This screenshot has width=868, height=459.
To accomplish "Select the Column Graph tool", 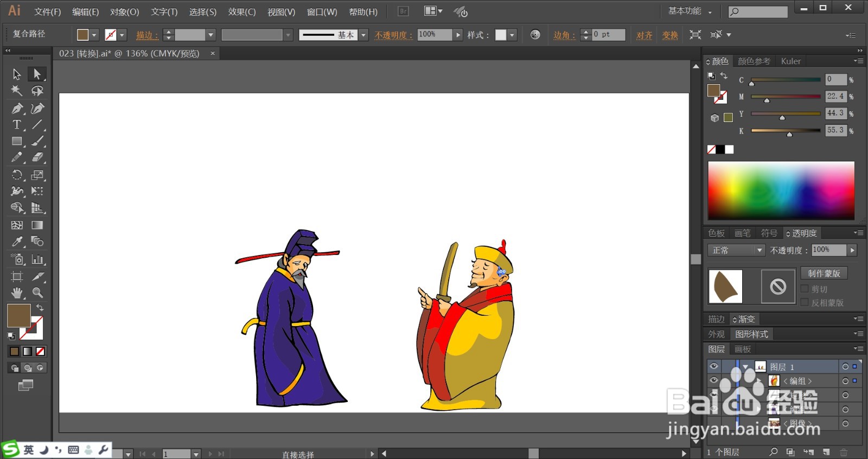I will pyautogui.click(x=37, y=259).
